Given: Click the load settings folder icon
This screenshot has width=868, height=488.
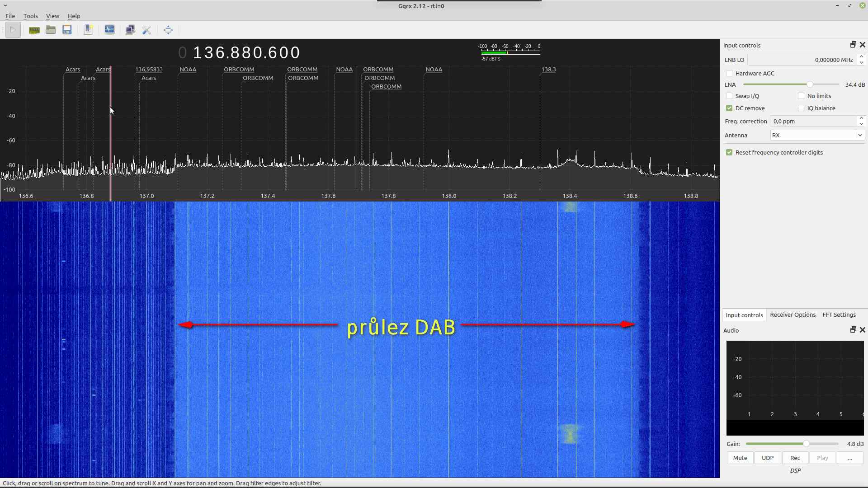Looking at the screenshot, I should coord(51,30).
